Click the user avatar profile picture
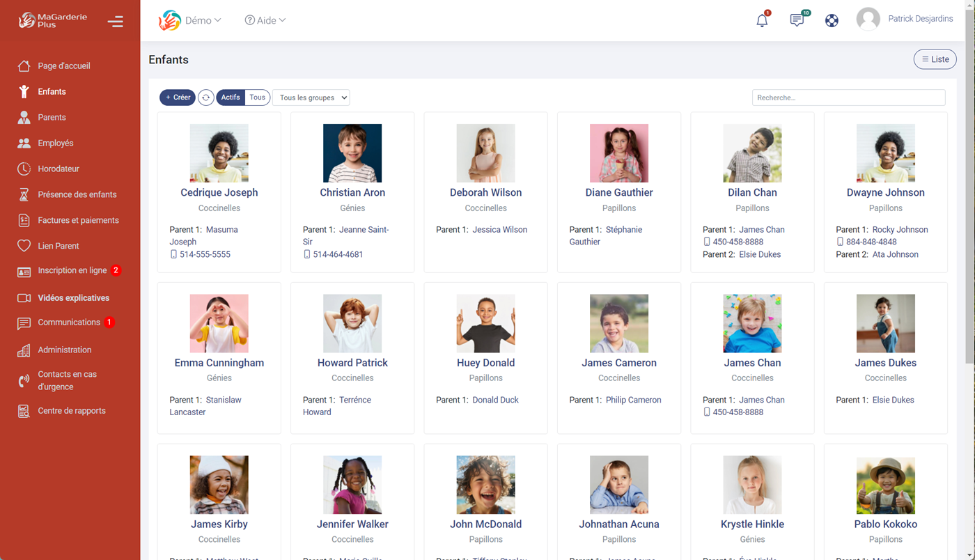This screenshot has height=560, width=975. tap(868, 20)
